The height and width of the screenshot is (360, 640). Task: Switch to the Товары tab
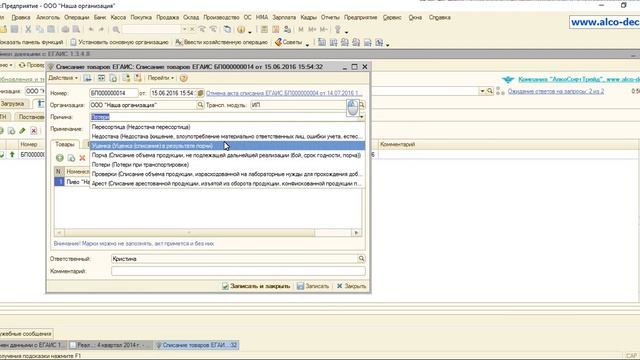pyautogui.click(x=64, y=144)
